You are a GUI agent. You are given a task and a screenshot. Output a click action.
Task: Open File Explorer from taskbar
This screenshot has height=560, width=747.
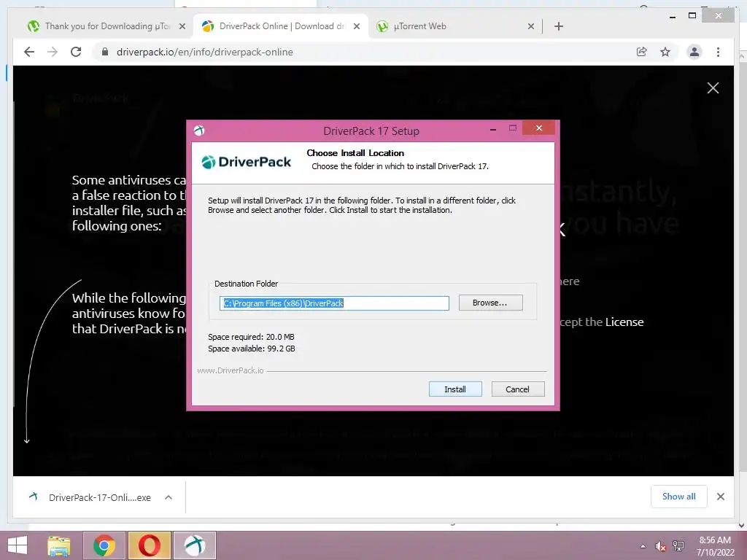[58, 545]
